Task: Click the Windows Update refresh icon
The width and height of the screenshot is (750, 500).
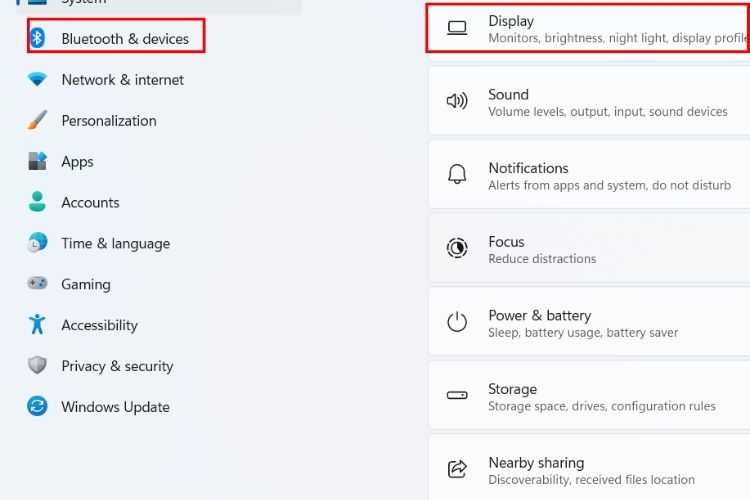Action: coord(37,407)
